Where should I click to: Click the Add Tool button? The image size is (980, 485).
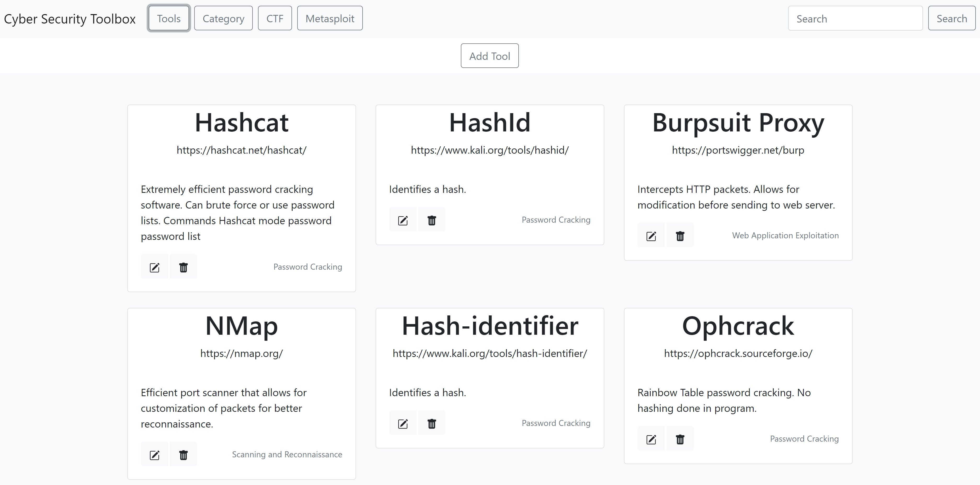(490, 56)
